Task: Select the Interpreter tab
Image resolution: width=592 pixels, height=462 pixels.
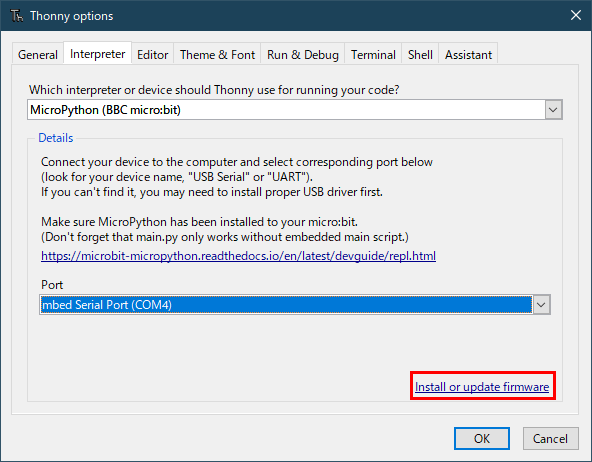Action: (97, 54)
